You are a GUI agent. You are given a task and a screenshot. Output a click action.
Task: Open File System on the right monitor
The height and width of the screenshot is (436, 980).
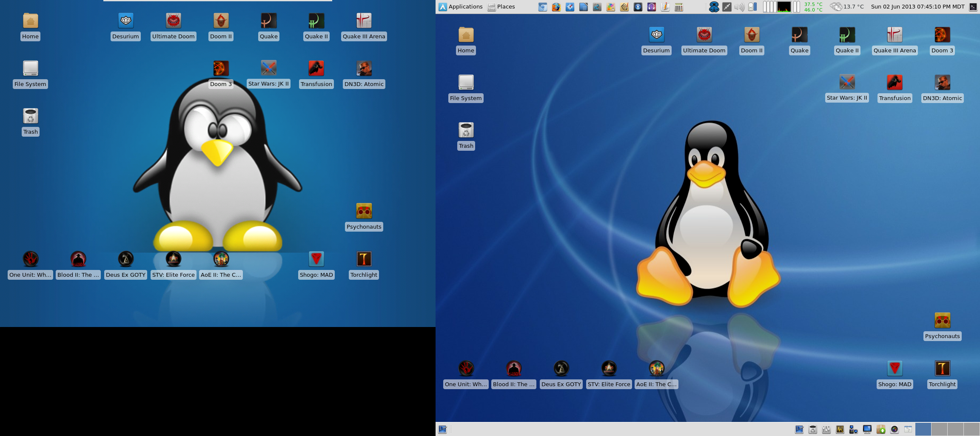point(466,89)
